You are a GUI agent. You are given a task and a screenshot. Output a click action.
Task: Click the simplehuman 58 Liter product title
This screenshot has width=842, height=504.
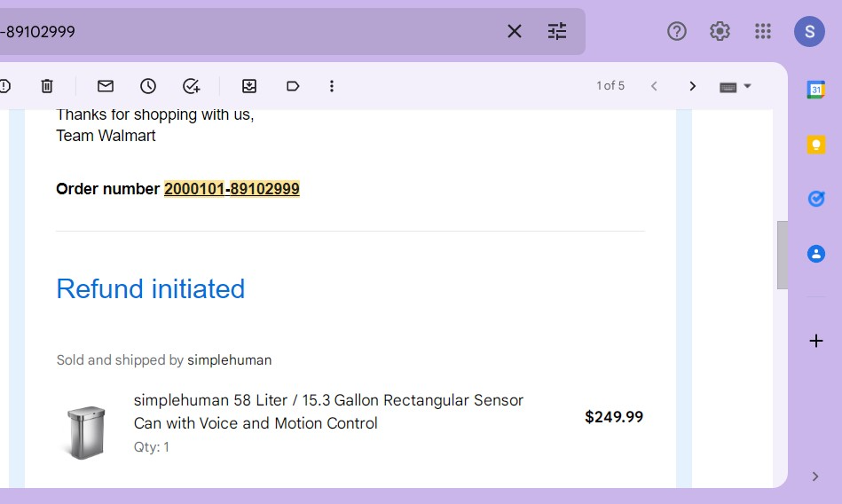(328, 412)
